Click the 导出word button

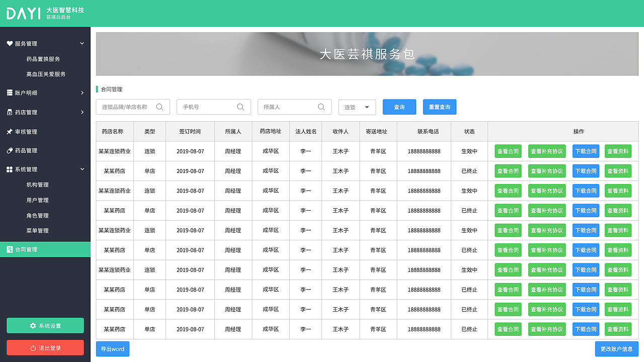click(113, 349)
